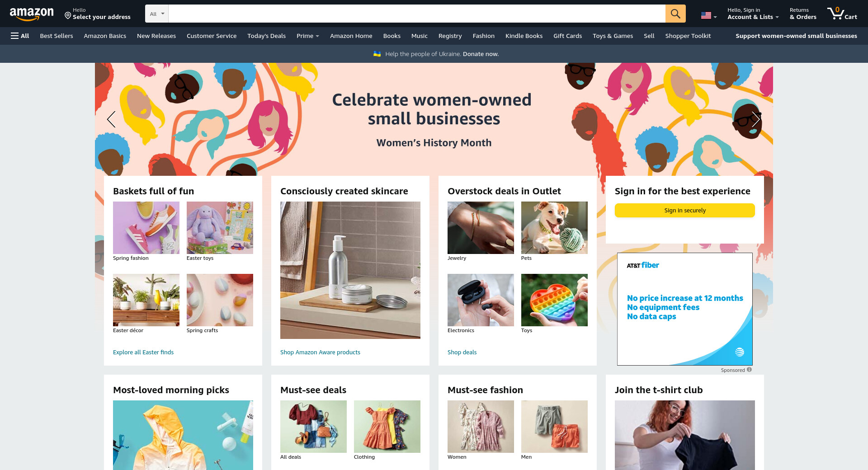This screenshot has height=470, width=868.
Task: Advance to next banner slide arrow
Action: click(x=755, y=119)
